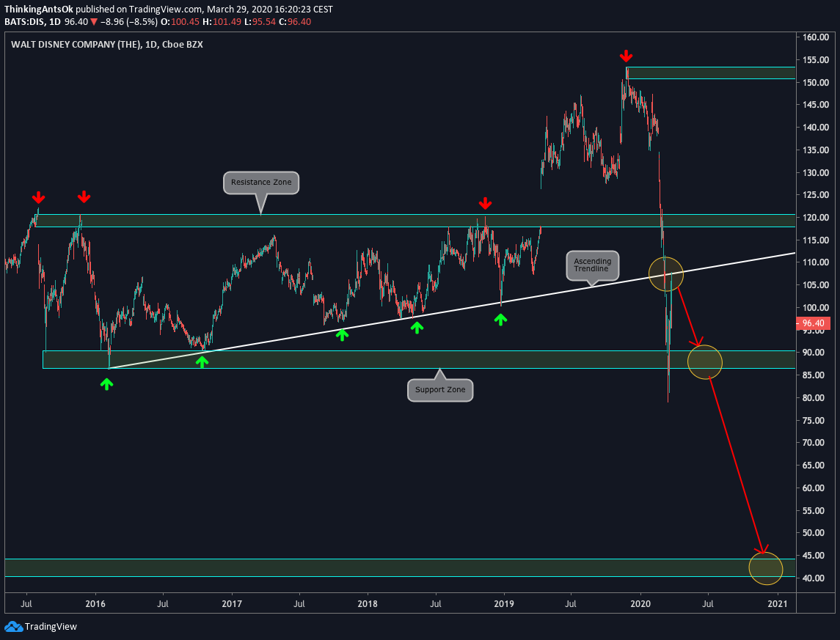Click the yellow circle on the ascending trendline
This screenshot has height=640, width=840.
666,274
